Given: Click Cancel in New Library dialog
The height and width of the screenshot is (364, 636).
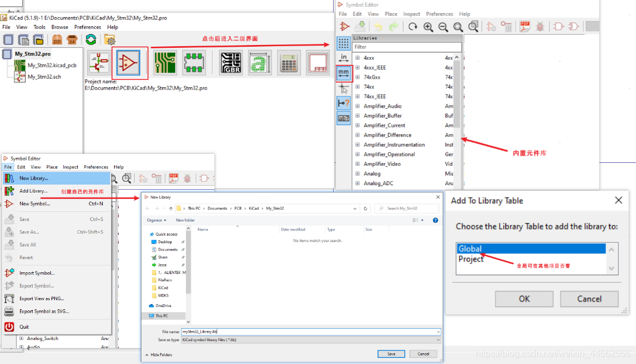Looking at the screenshot, I should coord(423,354).
